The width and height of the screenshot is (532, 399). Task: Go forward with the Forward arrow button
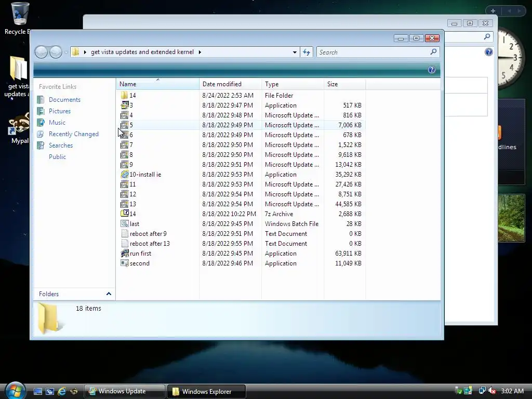coord(56,52)
